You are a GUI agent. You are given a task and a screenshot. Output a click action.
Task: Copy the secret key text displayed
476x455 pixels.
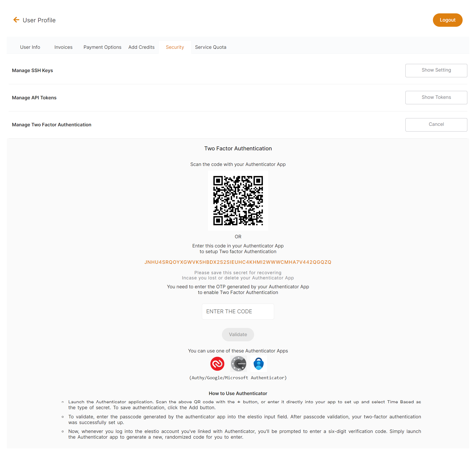[238, 262]
